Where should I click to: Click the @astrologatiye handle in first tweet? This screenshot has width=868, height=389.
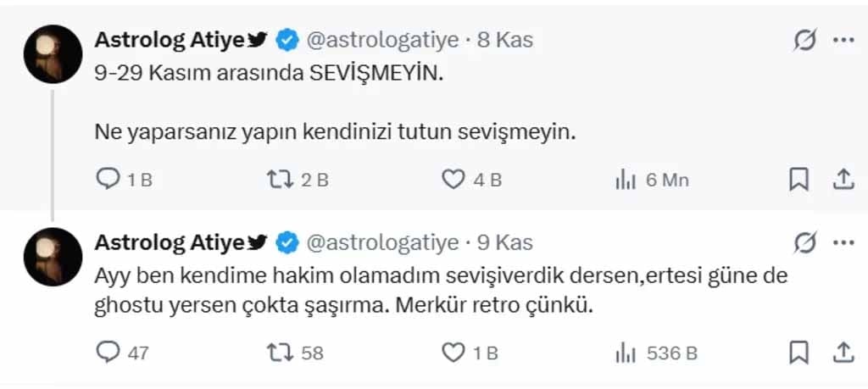click(381, 40)
